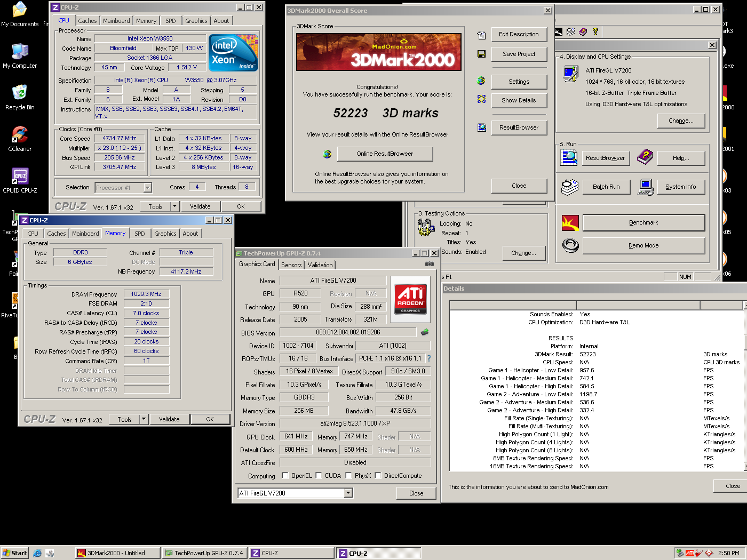Click GPU-Z BIOS save chip icon
This screenshot has height=560, width=747.
pyautogui.click(x=425, y=332)
